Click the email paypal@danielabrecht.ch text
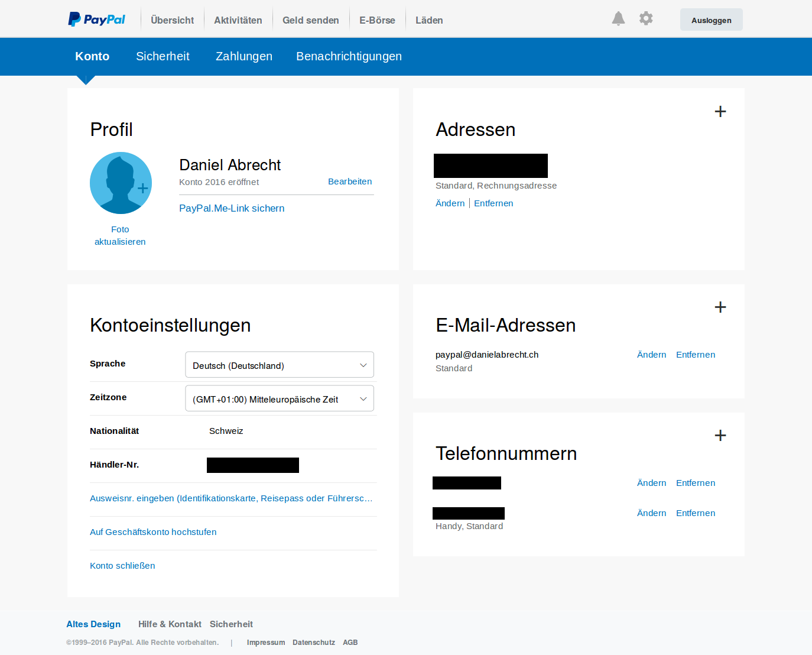Image resolution: width=812 pixels, height=655 pixels. pyautogui.click(x=487, y=355)
